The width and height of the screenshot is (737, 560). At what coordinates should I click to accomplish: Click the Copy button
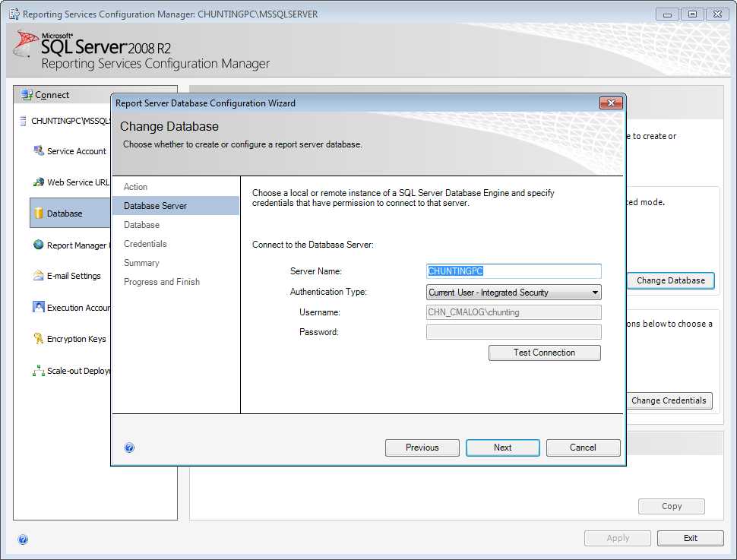pyautogui.click(x=671, y=506)
